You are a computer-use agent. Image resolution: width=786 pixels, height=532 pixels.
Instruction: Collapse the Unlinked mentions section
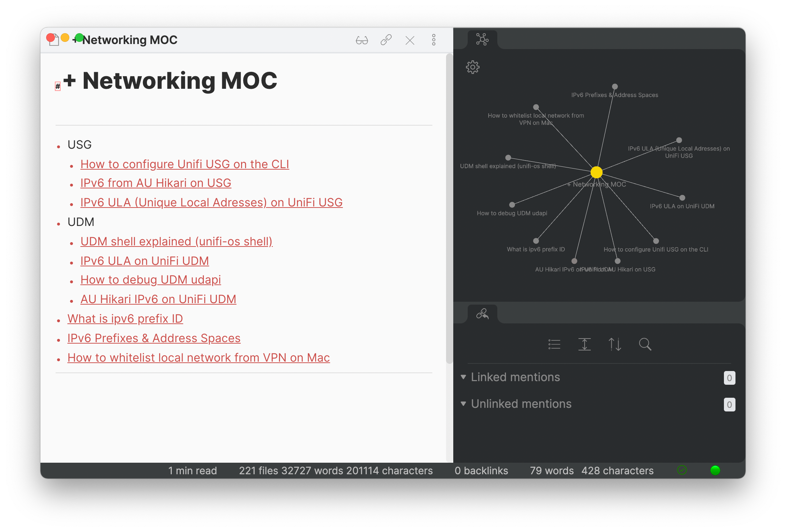[463, 404]
